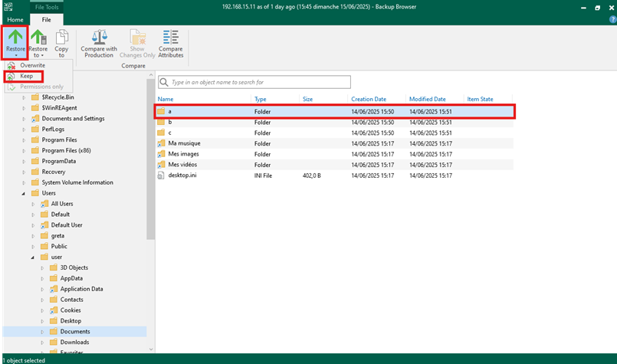Expand the Program Files tree node

[x=24, y=140]
